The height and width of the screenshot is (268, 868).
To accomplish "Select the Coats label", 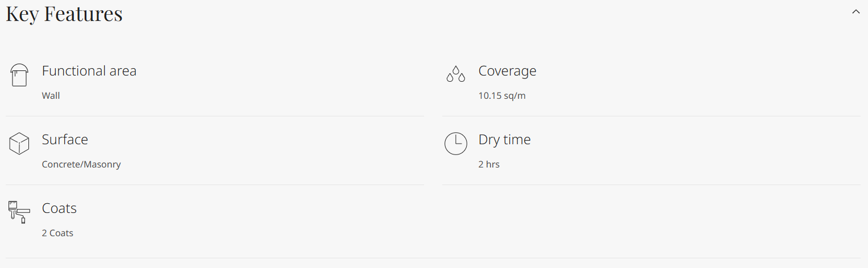I will [x=59, y=208].
